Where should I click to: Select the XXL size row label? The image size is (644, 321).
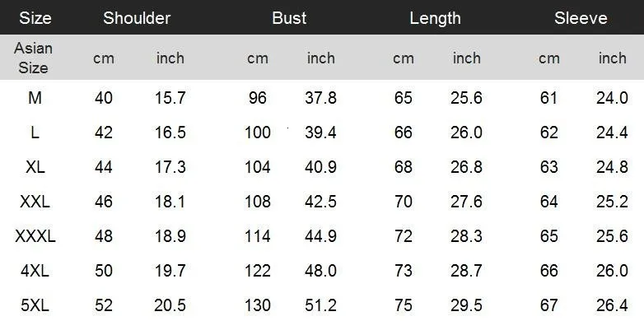click(35, 202)
